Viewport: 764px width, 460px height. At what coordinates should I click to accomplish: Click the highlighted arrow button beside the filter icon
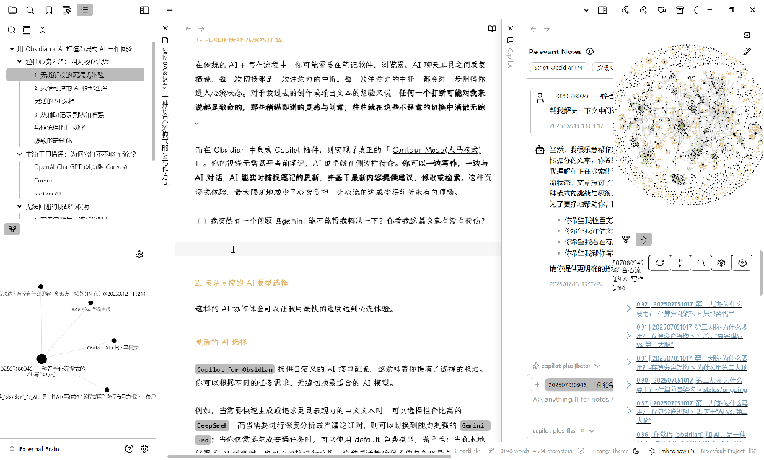pos(644,239)
